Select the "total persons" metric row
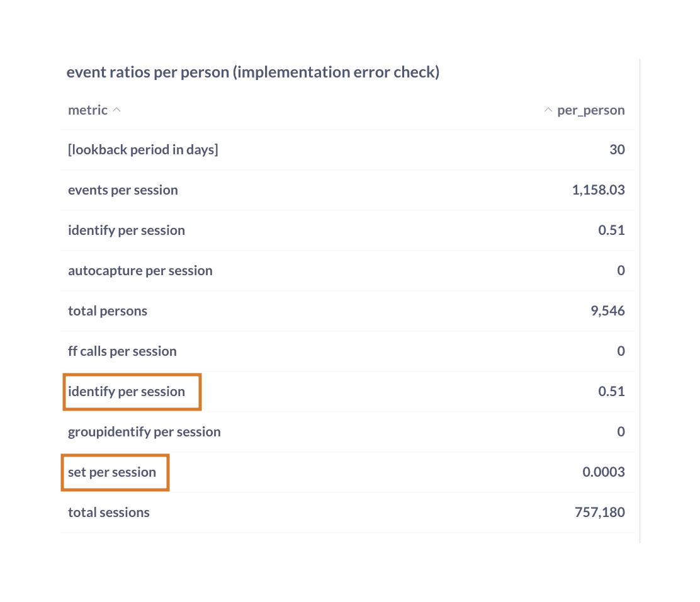Viewport: 700px width, 602px height. click(108, 310)
